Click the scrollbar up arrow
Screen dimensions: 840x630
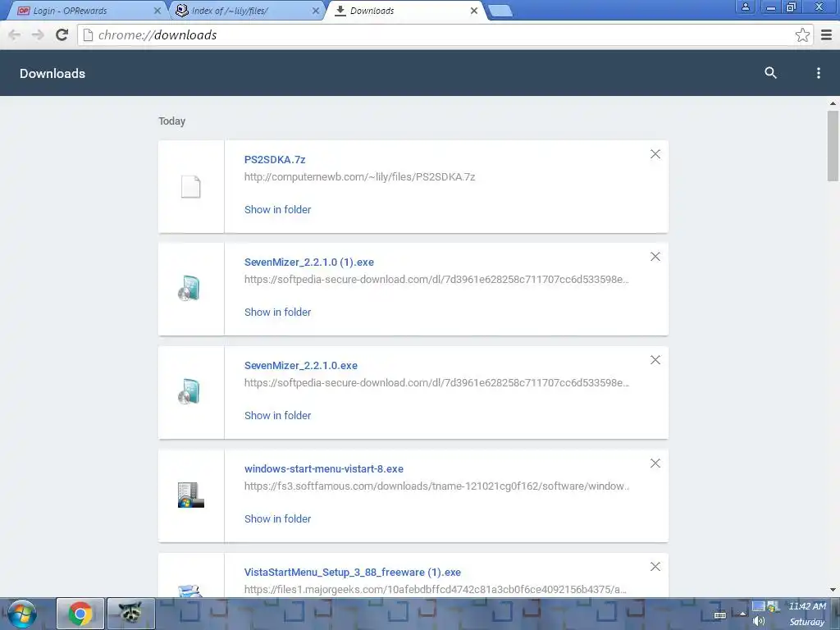(833, 103)
